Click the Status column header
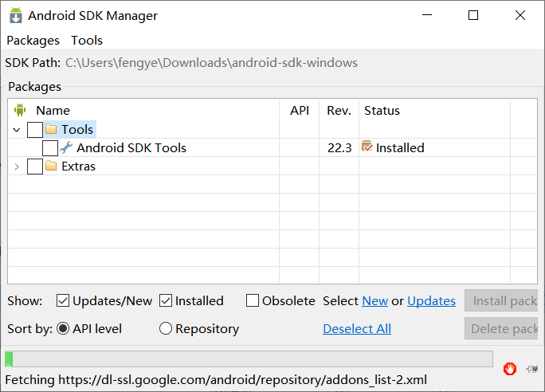The image size is (545, 392). [x=382, y=111]
